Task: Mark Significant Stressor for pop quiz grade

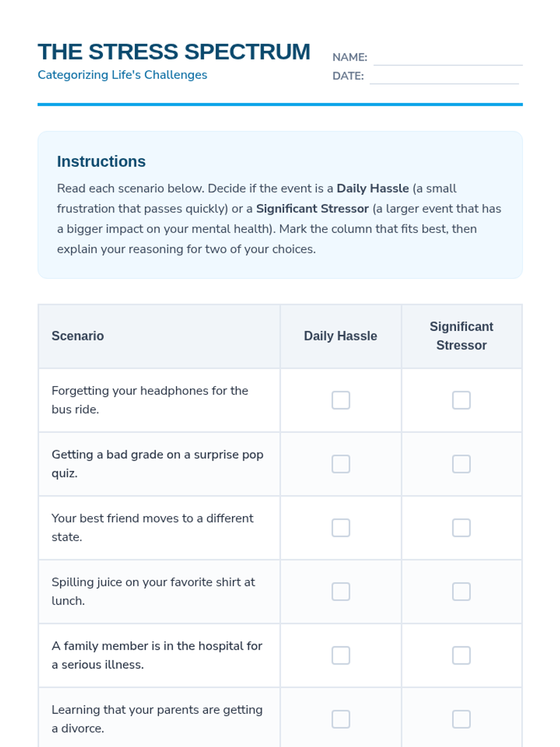Action: pyautogui.click(x=461, y=464)
